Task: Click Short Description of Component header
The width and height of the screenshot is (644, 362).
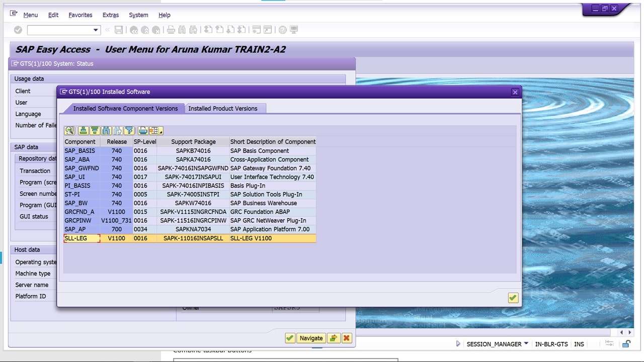Action: click(x=273, y=142)
